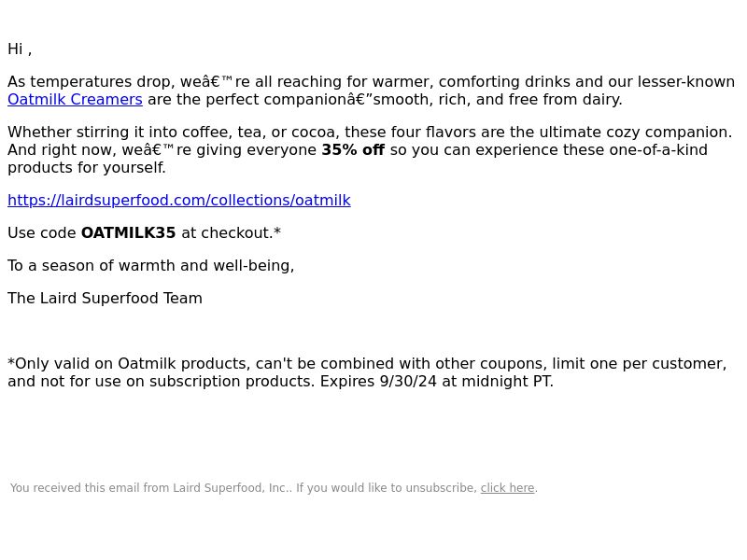
Task: Click the OATMILK35 coupon code text
Action: (129, 232)
